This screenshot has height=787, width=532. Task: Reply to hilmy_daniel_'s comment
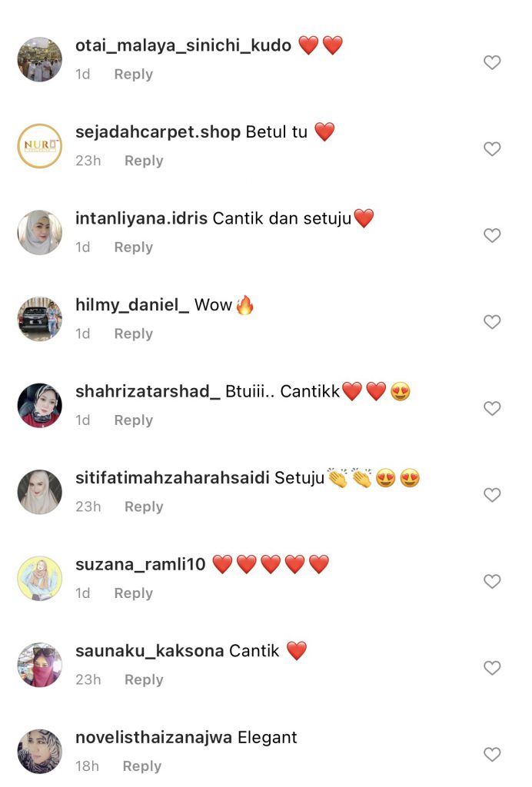[134, 334]
